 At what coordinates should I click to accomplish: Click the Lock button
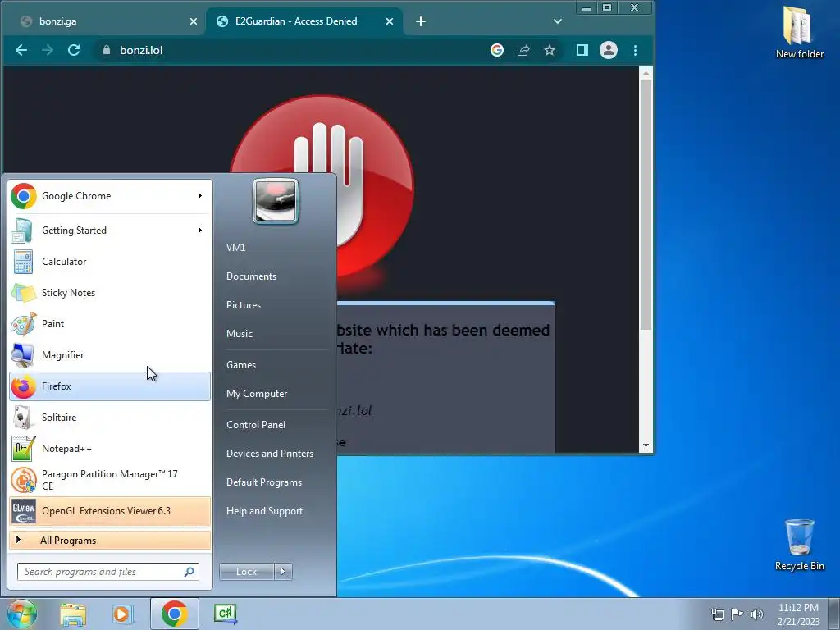click(x=246, y=572)
